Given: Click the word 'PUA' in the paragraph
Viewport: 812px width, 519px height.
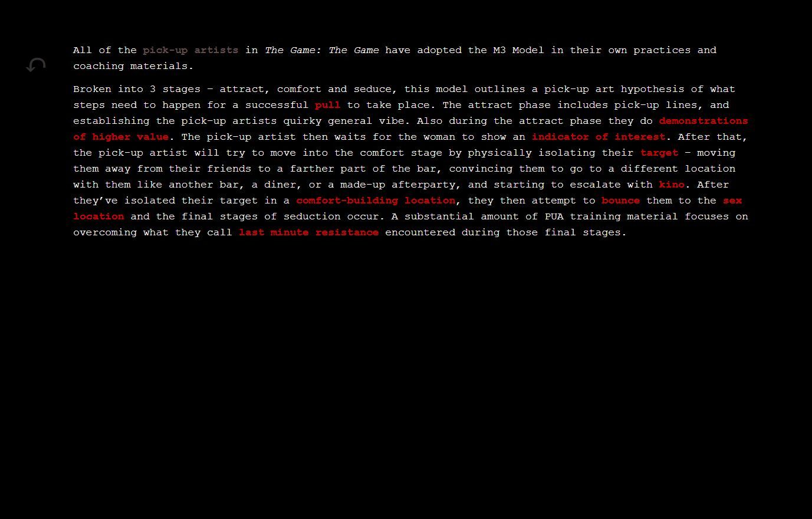Looking at the screenshot, I should (x=554, y=216).
